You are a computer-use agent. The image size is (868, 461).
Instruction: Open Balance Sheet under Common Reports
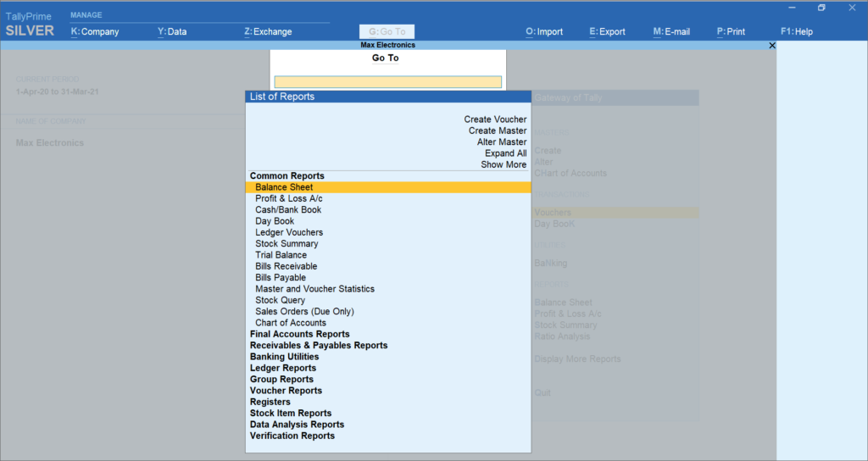(388, 187)
